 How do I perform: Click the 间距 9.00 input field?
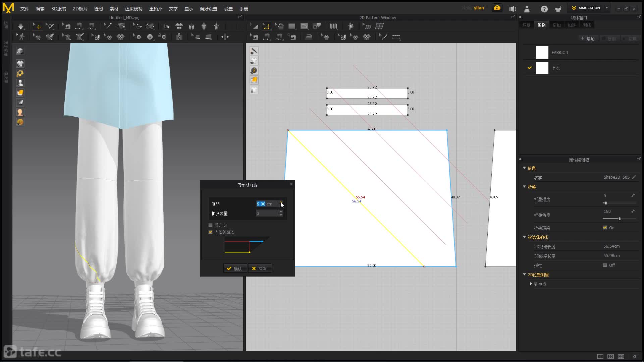click(x=267, y=204)
